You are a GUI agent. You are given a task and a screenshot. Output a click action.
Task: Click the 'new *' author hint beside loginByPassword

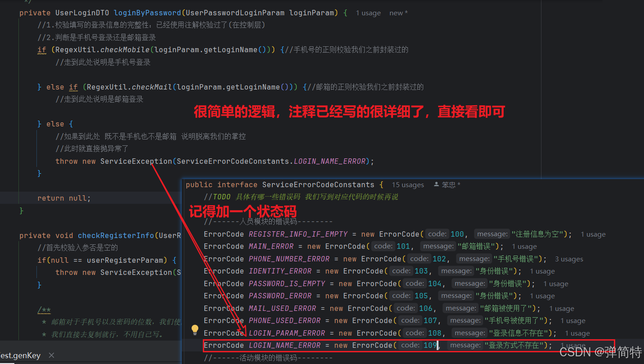pyautogui.click(x=398, y=13)
